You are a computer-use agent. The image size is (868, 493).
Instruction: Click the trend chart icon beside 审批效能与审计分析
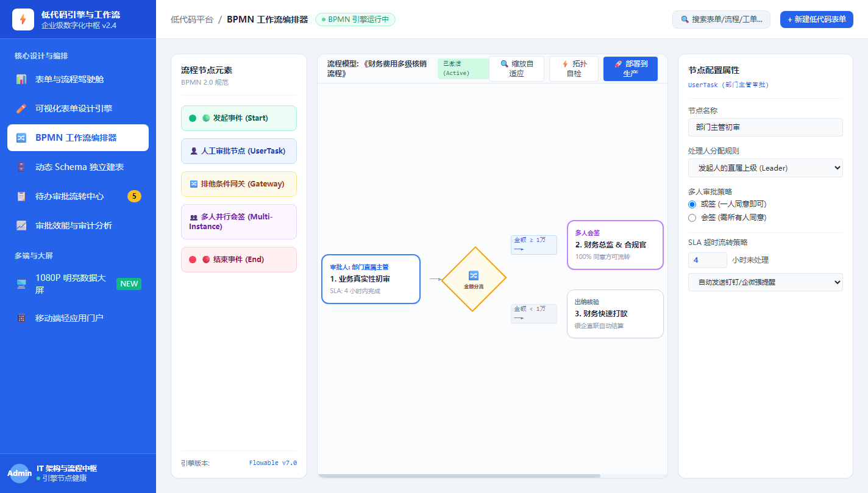click(21, 225)
